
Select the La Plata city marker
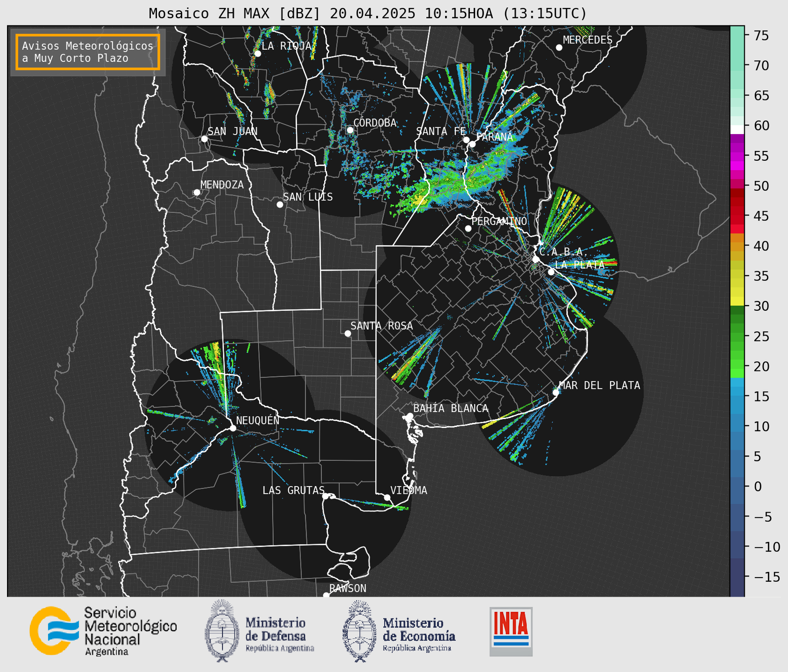coord(551,272)
